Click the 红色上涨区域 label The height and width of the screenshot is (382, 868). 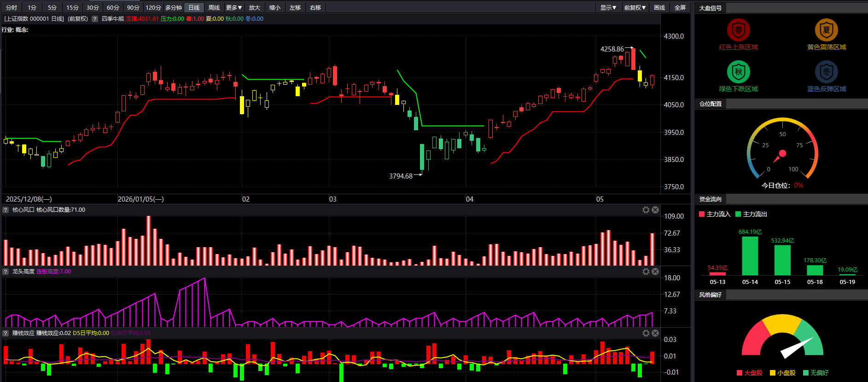[739, 47]
